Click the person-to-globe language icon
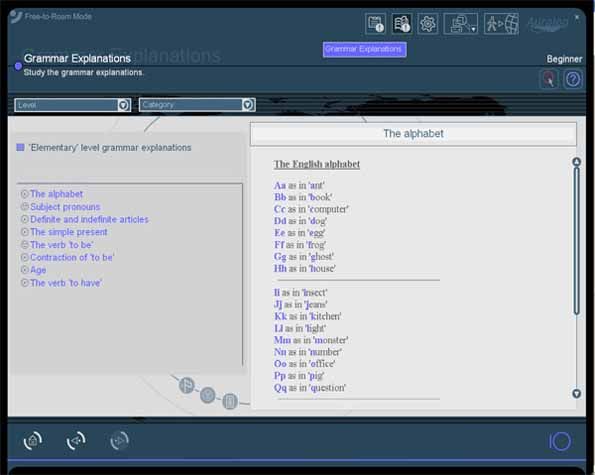This screenshot has height=475, width=595. [x=501, y=24]
